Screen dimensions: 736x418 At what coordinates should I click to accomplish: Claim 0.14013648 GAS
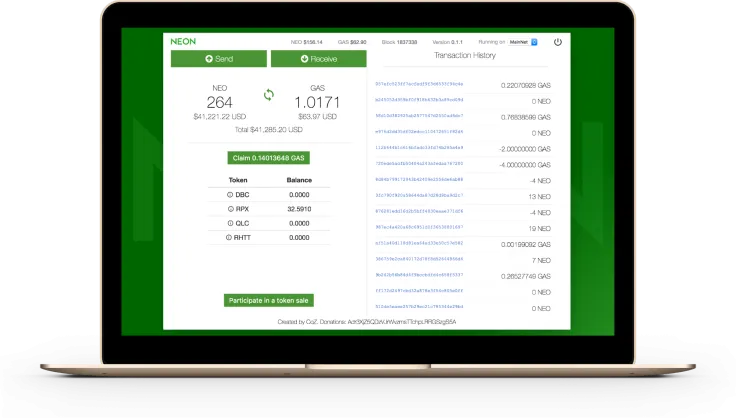pos(268,158)
